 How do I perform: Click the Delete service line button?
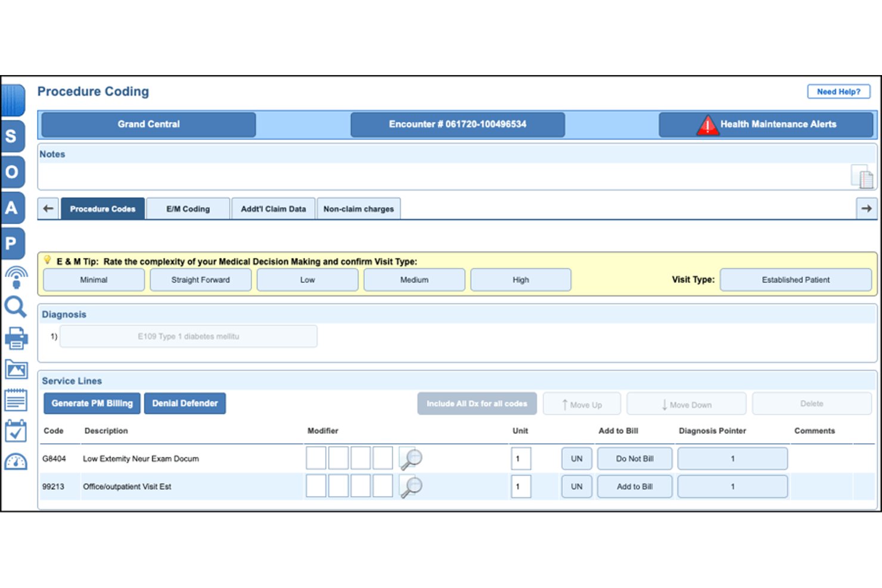(812, 403)
